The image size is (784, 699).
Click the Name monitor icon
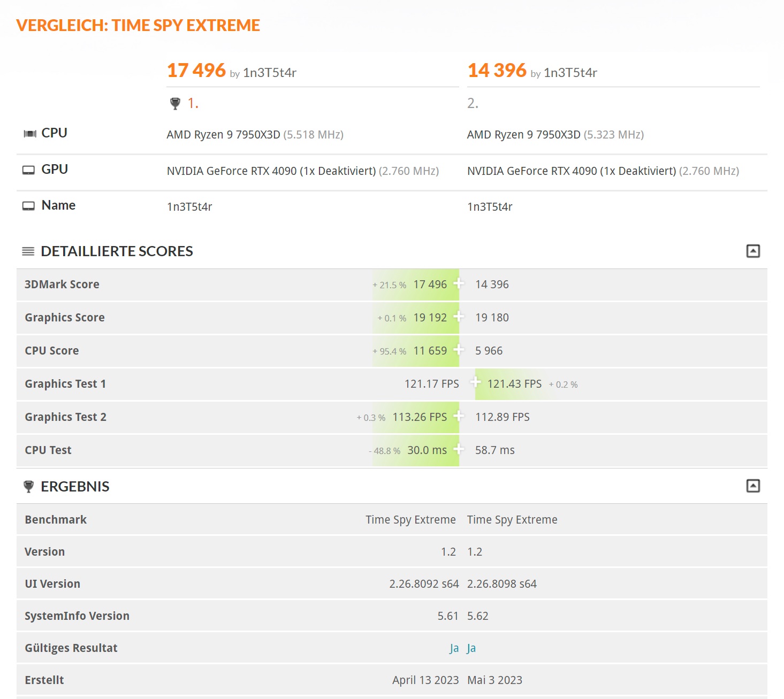28,206
